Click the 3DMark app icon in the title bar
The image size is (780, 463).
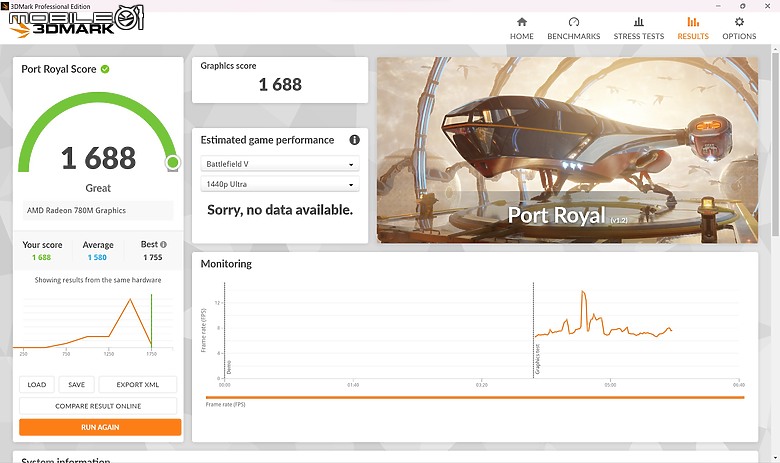pos(5,6)
